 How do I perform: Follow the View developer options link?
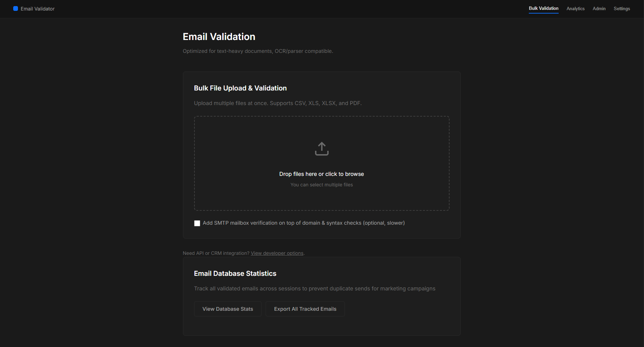click(277, 253)
